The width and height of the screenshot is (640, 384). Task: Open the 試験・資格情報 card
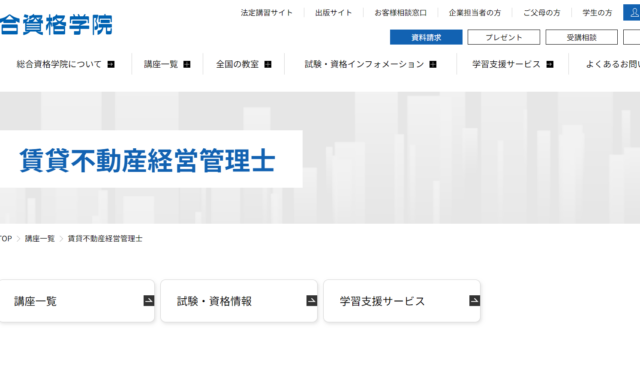[239, 301]
